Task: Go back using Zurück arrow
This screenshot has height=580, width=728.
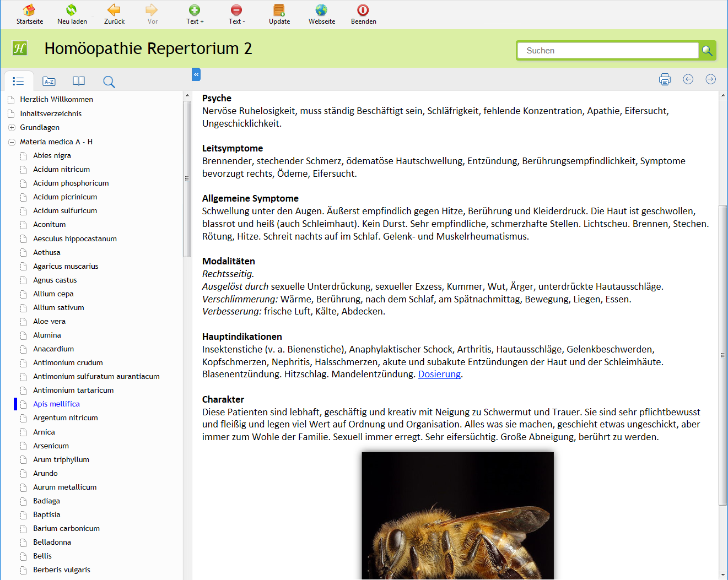Action: [x=114, y=10]
